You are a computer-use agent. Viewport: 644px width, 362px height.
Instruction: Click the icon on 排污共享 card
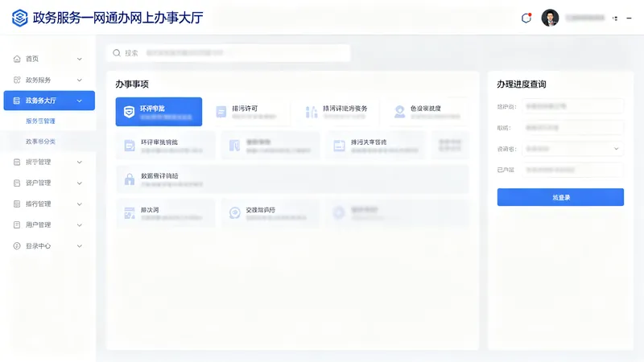[x=339, y=146]
